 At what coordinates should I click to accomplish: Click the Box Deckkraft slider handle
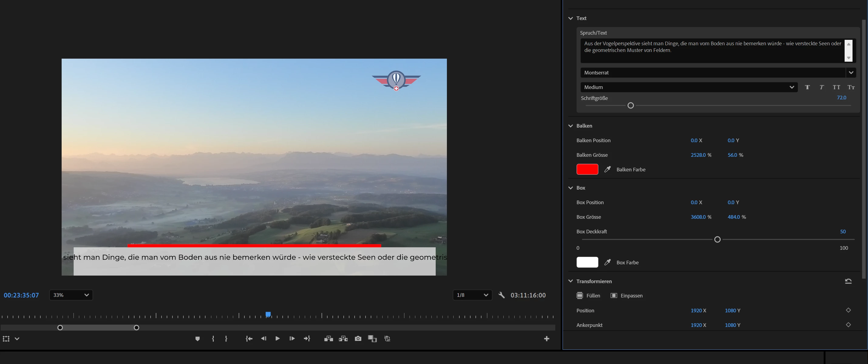click(x=717, y=239)
